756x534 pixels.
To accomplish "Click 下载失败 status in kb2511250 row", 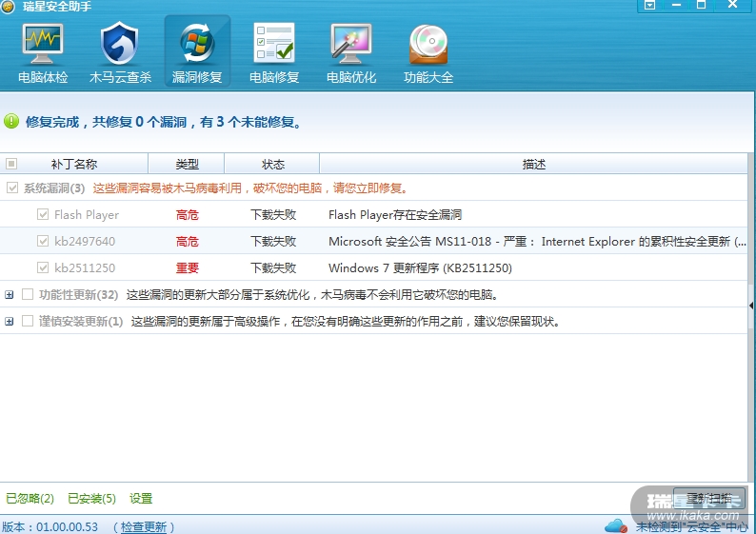I will (x=273, y=268).
